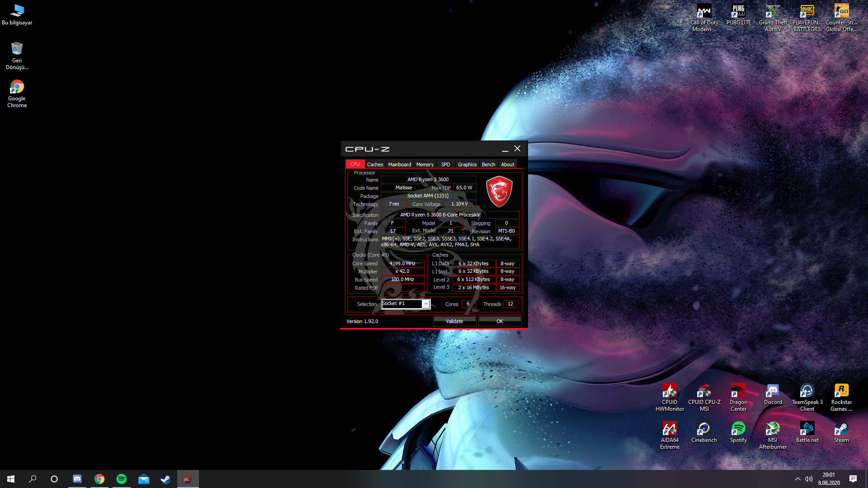Open Mail app on the taskbar
This screenshot has height=488, width=868.
(x=144, y=479)
